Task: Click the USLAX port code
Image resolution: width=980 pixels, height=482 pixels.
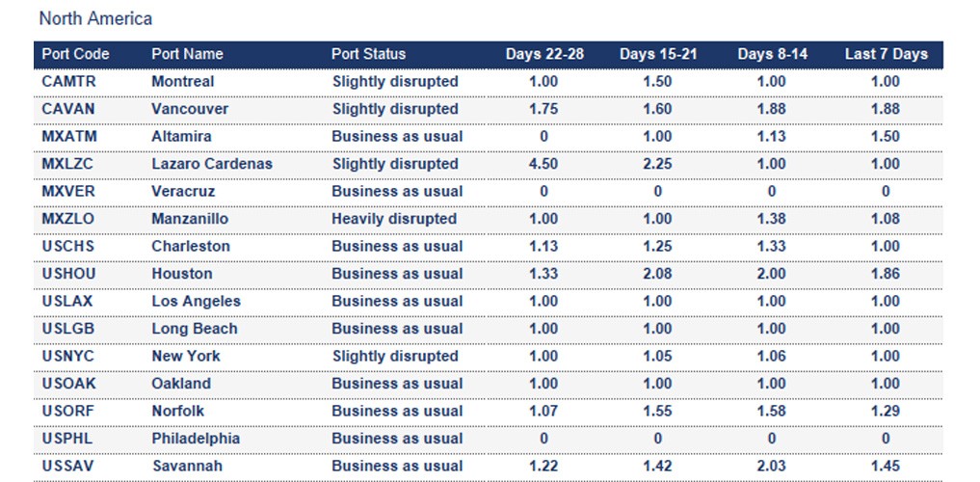Action: point(67,301)
